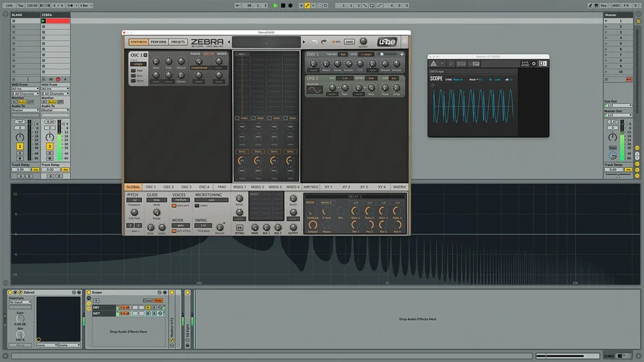Open the ARP/SEQ tab
644x362 pixels.
click(311, 187)
